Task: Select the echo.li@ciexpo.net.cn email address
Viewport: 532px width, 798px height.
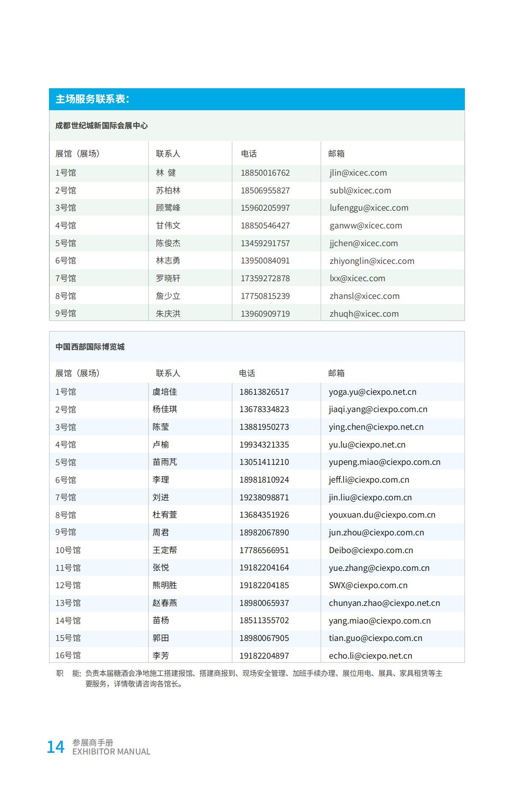Action: click(x=370, y=656)
